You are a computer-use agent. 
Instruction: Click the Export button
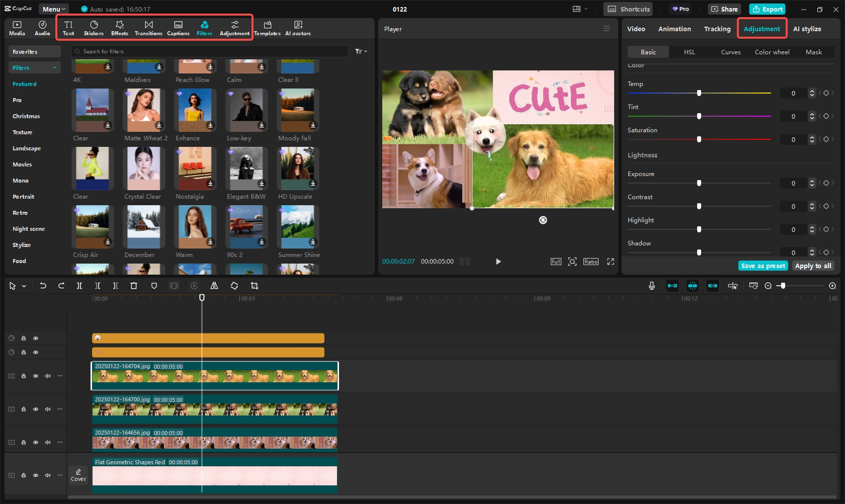[767, 9]
